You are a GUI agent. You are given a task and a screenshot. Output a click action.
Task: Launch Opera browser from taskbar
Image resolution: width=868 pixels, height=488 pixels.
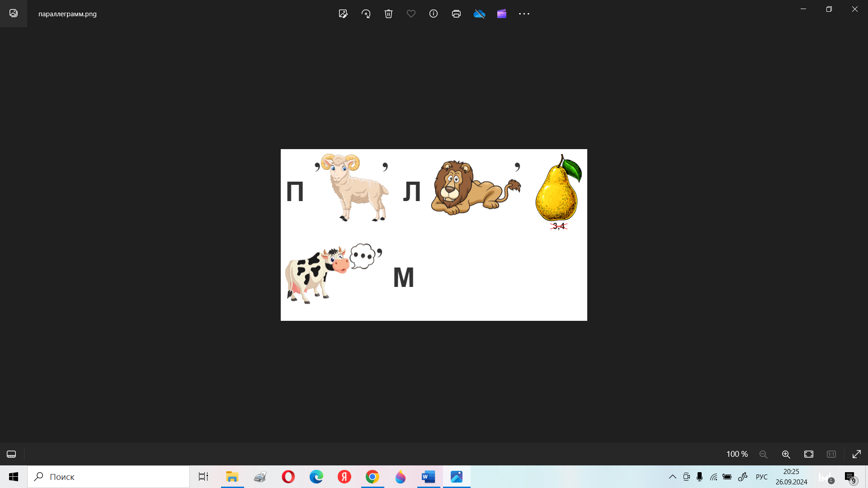click(288, 477)
